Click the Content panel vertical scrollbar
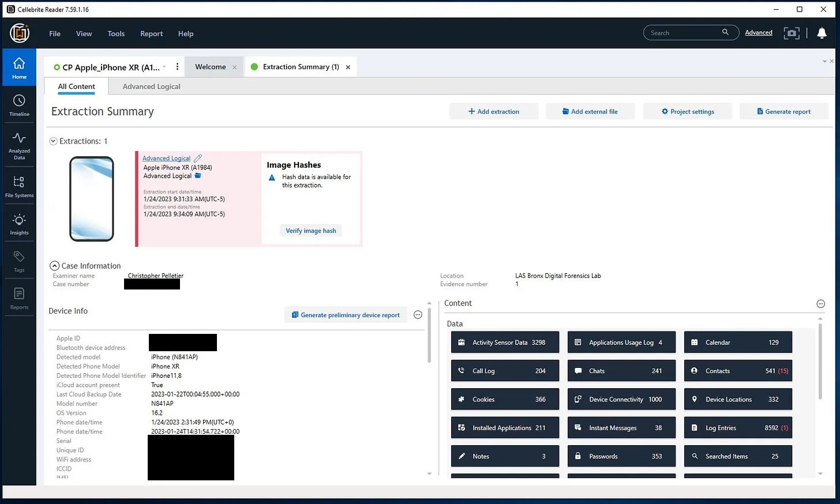This screenshot has width=840, height=504. tap(820, 360)
